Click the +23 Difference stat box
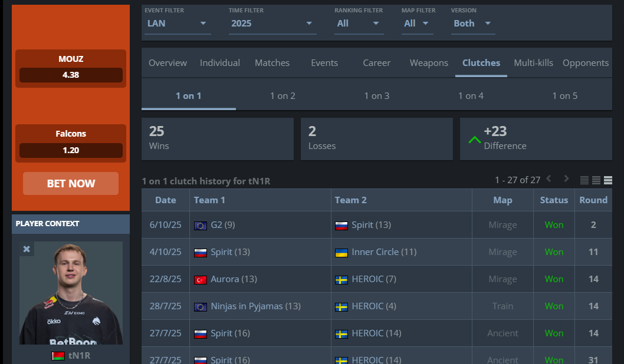The image size is (624, 364). click(x=536, y=139)
